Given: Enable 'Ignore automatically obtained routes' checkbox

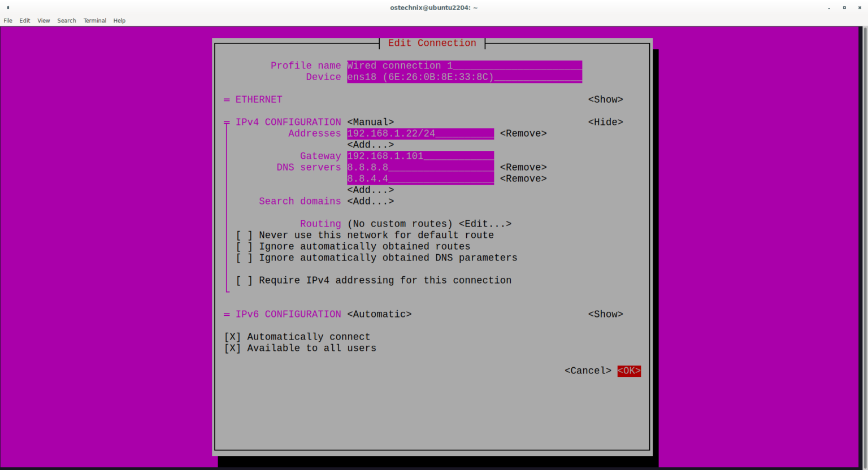Looking at the screenshot, I should tap(244, 246).
